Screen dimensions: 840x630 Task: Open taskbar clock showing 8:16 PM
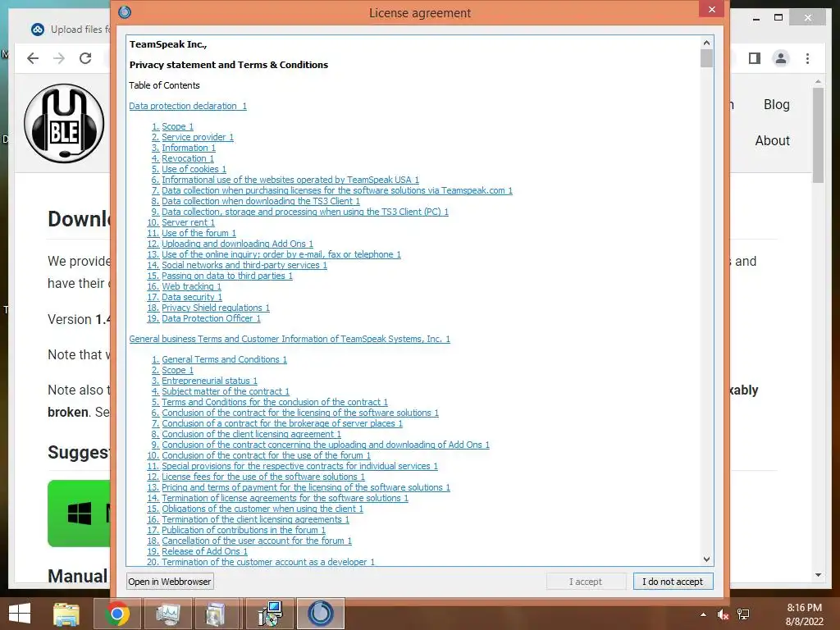804,614
